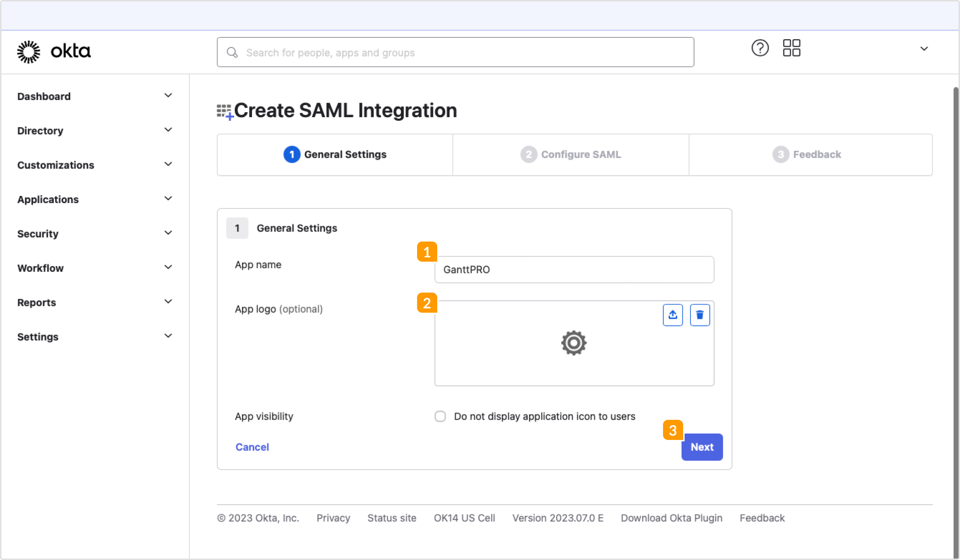Open the apps grid launcher icon
Viewport: 960px width, 560px height.
791,47
